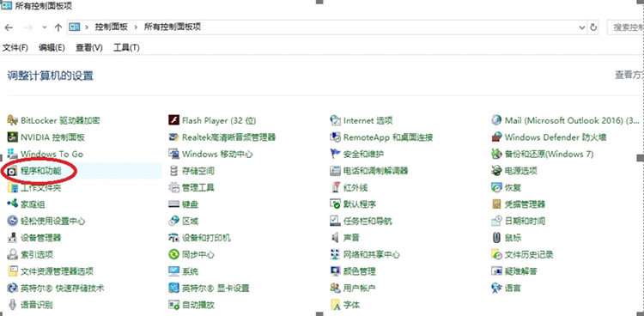Open the Mail (Microsoft Outlook 2016) icon
This screenshot has width=644, height=316.
coord(497,120)
